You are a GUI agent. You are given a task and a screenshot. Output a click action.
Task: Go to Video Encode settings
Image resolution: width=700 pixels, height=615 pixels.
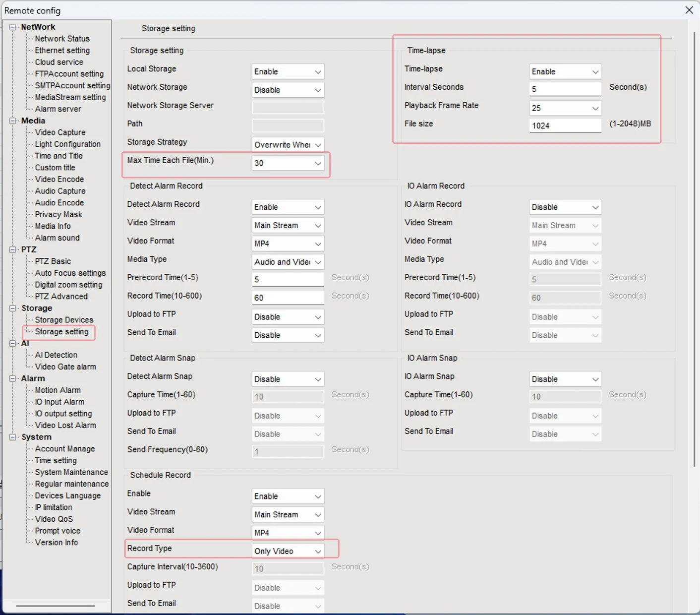pos(59,180)
